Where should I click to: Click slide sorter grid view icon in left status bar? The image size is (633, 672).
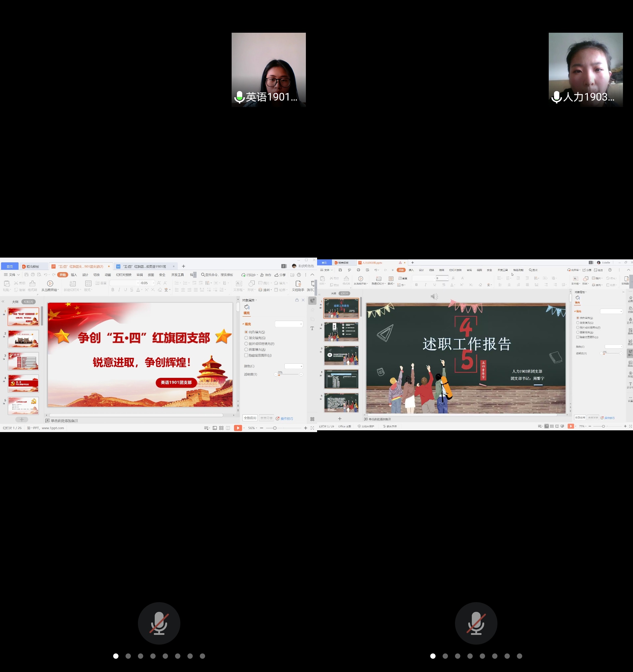pos(221,428)
